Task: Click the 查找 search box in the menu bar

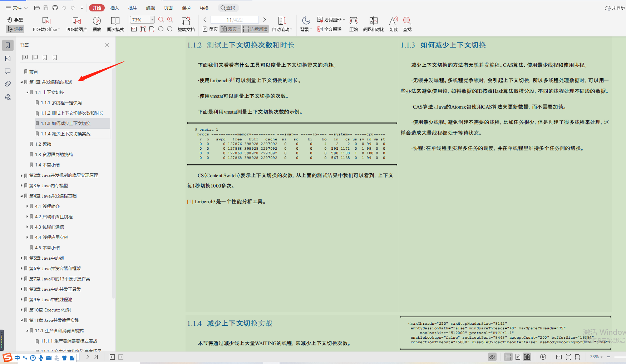Action: [228, 8]
